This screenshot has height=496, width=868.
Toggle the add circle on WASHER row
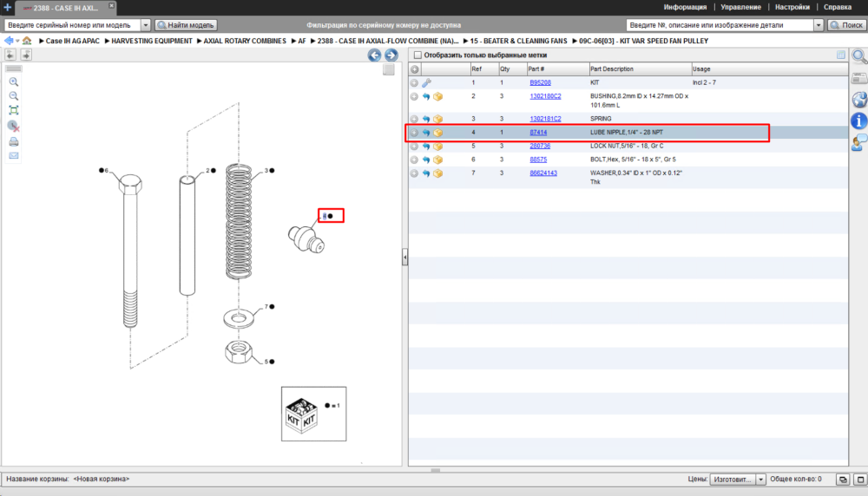click(x=414, y=173)
